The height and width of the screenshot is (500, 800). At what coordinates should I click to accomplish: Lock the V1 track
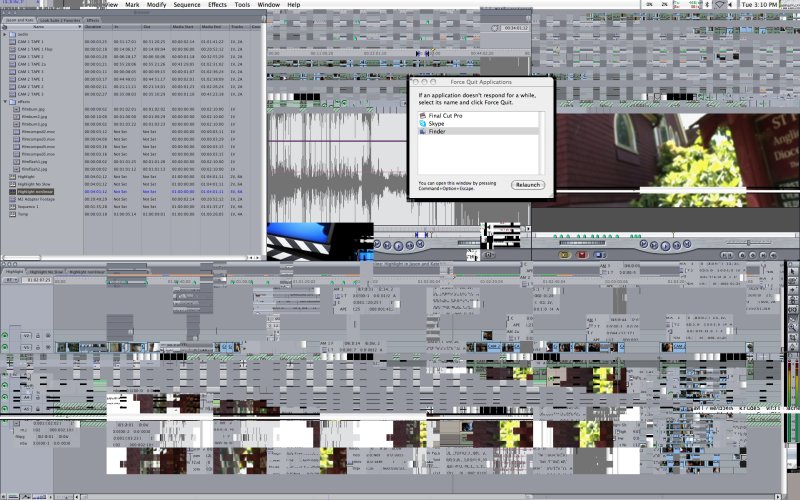pos(38,347)
